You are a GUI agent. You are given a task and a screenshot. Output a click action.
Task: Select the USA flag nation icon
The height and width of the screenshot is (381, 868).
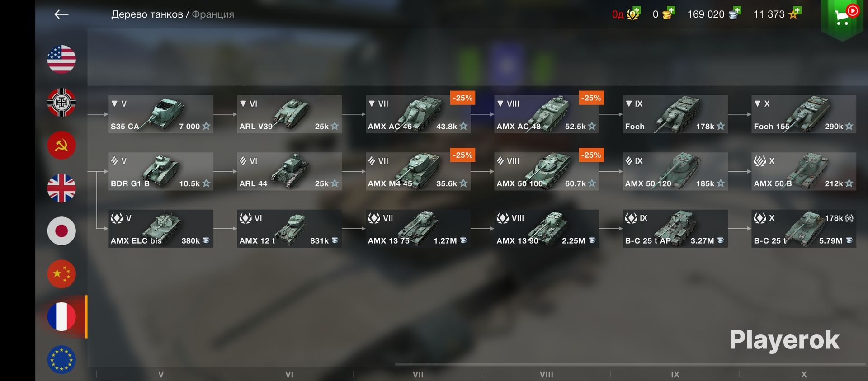point(61,59)
